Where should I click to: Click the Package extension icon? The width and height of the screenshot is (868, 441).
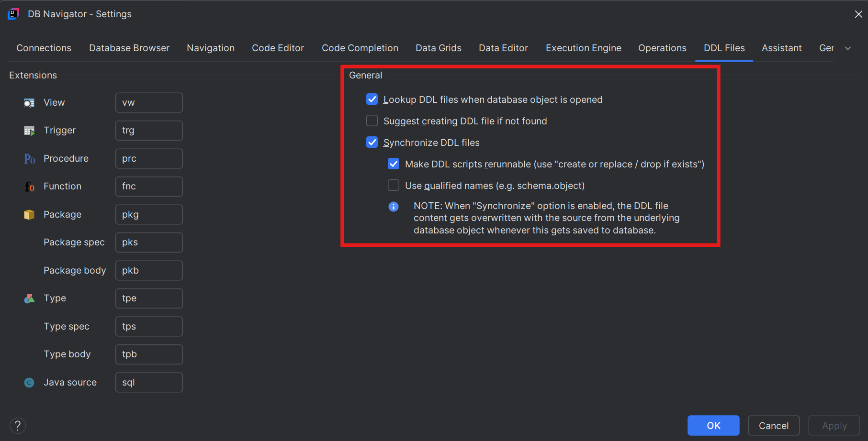click(29, 214)
